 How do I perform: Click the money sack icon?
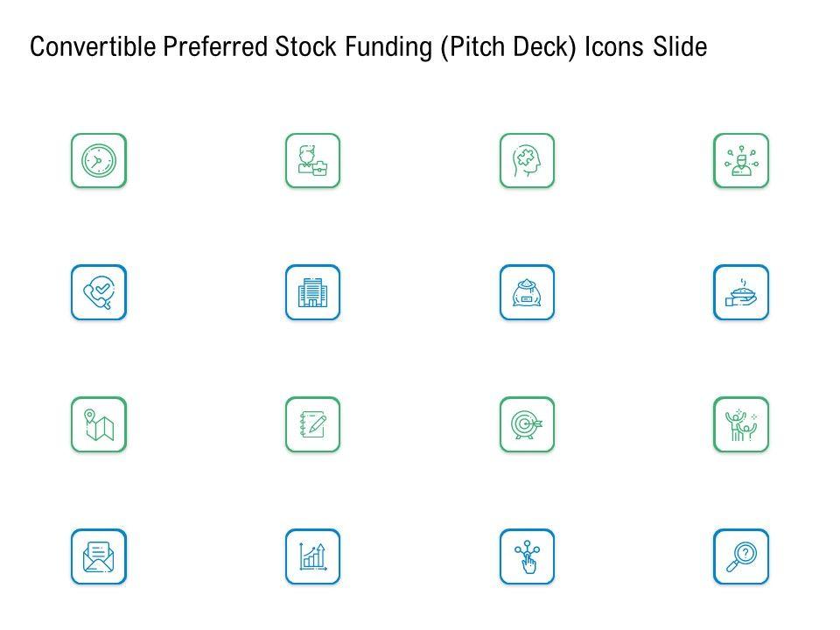[x=527, y=292]
